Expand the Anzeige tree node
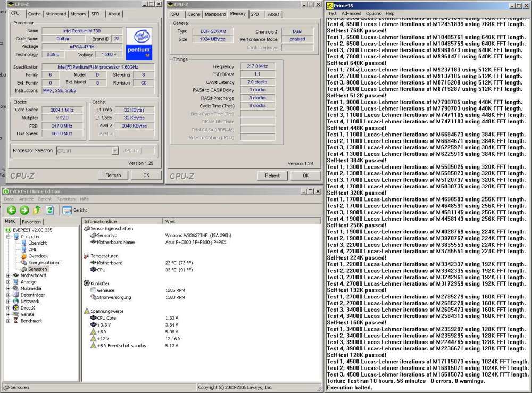This screenshot has height=393, width=532. tap(8, 282)
